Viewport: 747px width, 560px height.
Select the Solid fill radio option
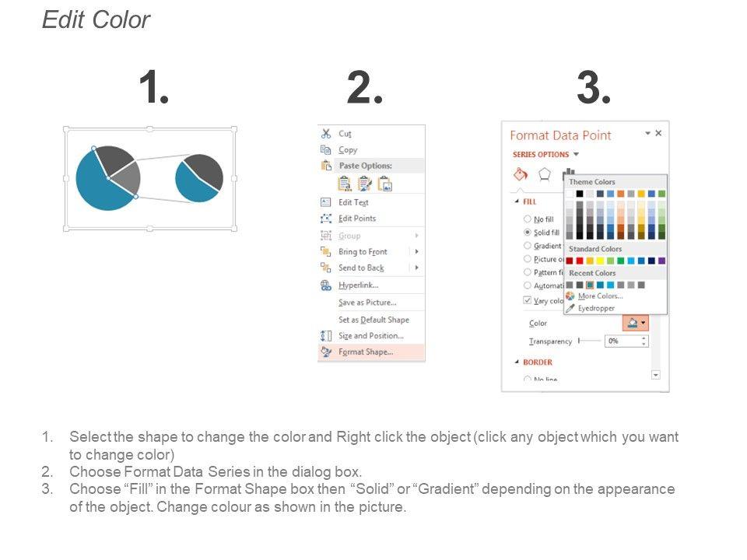tap(528, 233)
